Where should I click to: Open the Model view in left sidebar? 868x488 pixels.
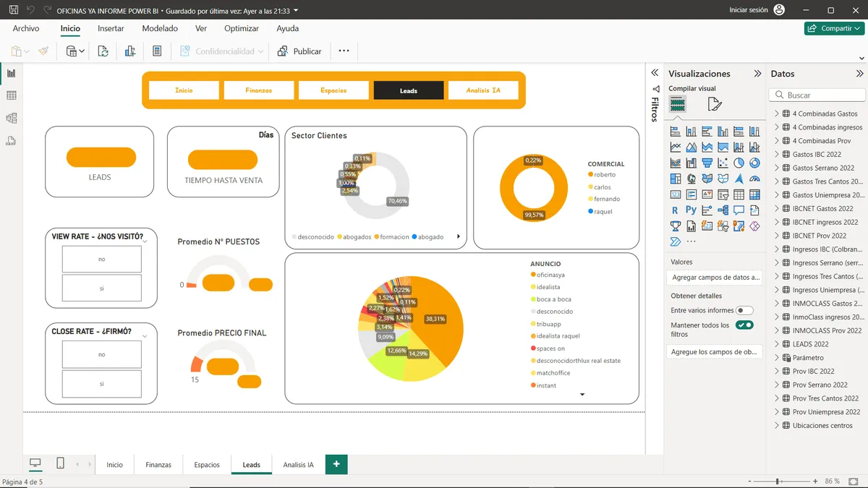[x=11, y=118]
